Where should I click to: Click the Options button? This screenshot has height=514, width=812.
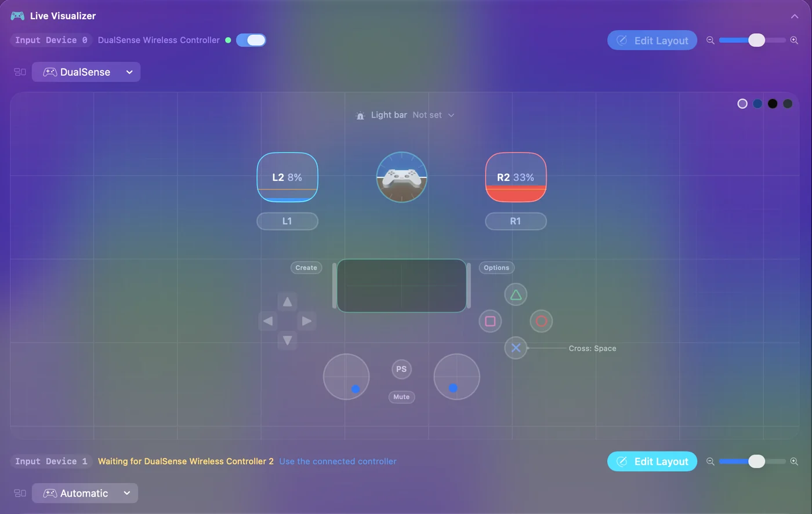click(x=496, y=268)
